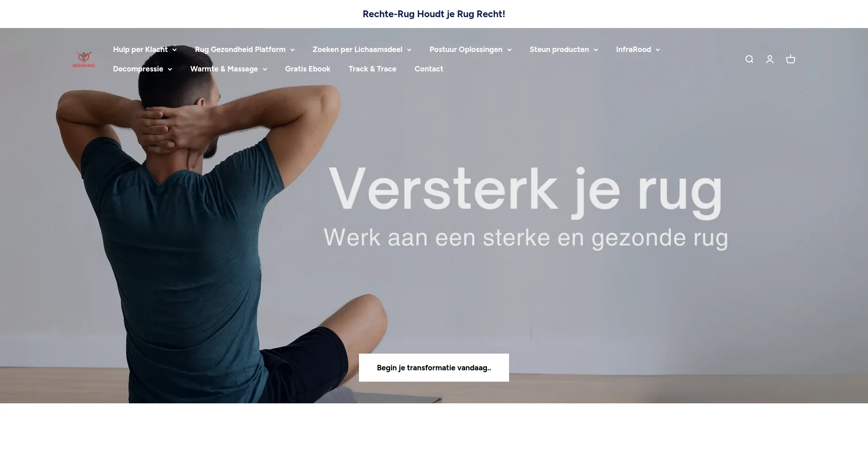Screen dimensions: 868x449
Task: Open the search icon in header
Action: pyautogui.click(x=749, y=59)
